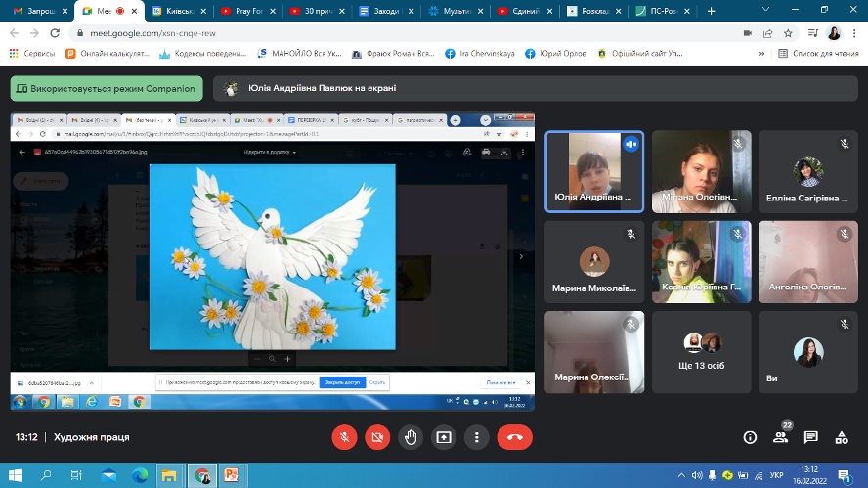Open PowerPoint from the taskbar
This screenshot has width=868, height=488.
231,475
